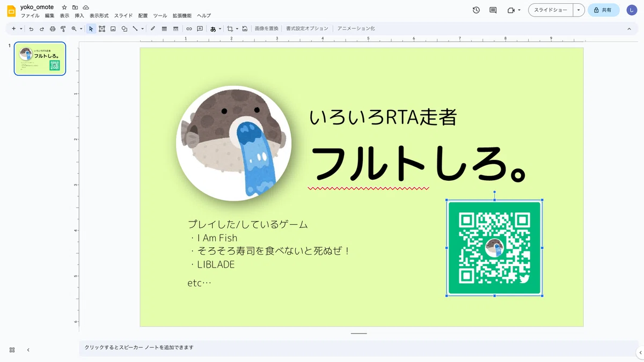Open the スライド menu

[123, 16]
